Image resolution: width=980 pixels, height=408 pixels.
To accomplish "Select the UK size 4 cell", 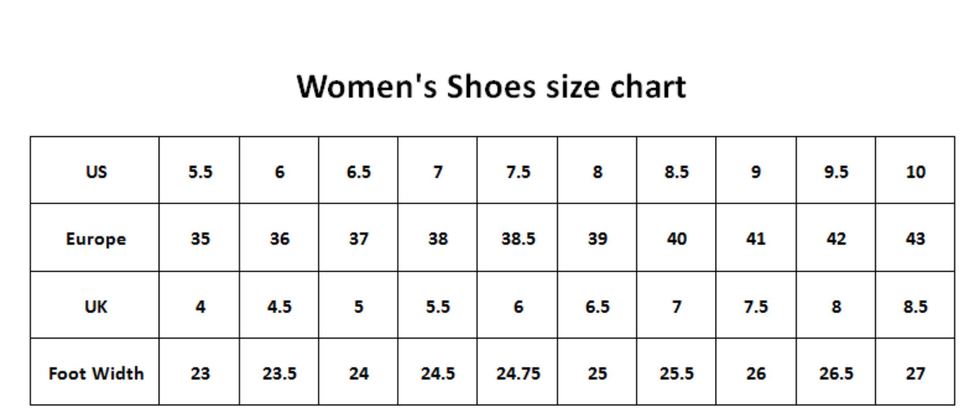I will point(200,306).
